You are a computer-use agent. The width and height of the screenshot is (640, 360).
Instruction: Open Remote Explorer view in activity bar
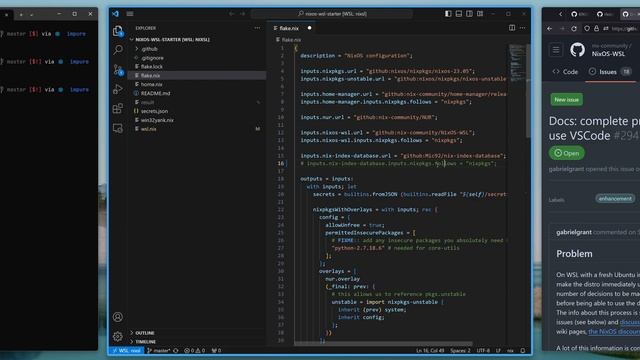click(x=118, y=128)
